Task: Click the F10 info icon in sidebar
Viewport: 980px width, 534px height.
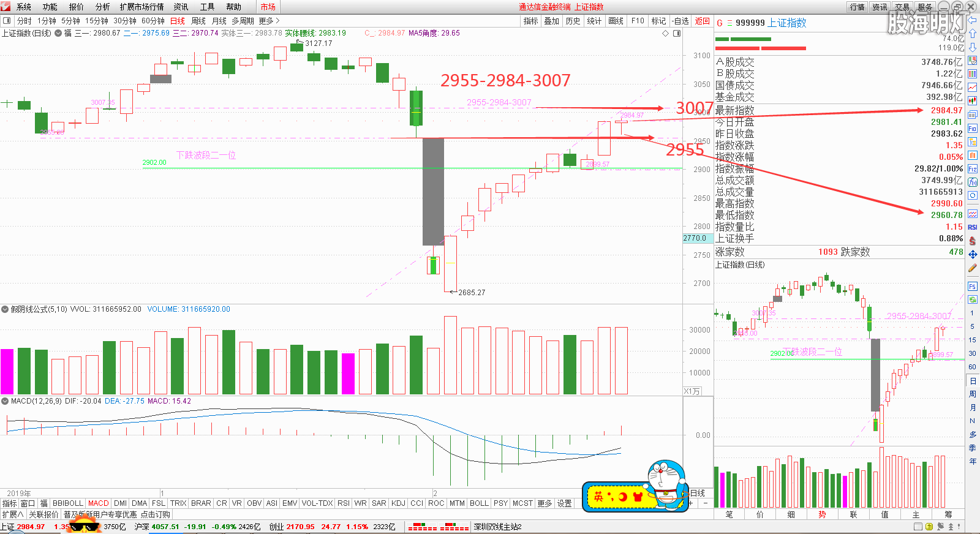Action: tap(972, 129)
